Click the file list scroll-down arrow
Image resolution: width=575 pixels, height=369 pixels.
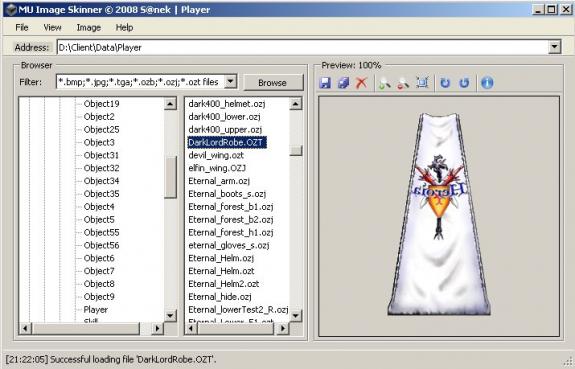click(x=296, y=315)
